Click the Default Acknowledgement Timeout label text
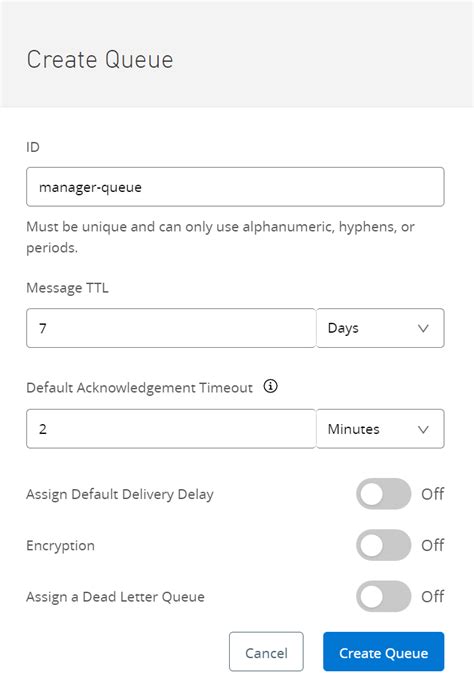This screenshot has height=691, width=474. pyautogui.click(x=140, y=388)
